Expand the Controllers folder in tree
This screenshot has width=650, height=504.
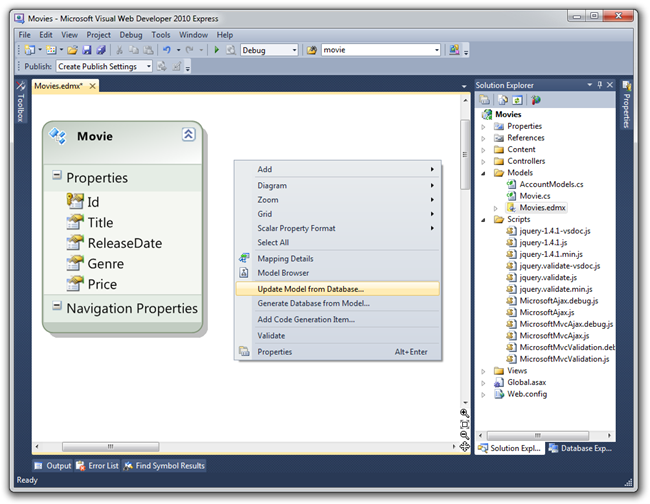[484, 161]
